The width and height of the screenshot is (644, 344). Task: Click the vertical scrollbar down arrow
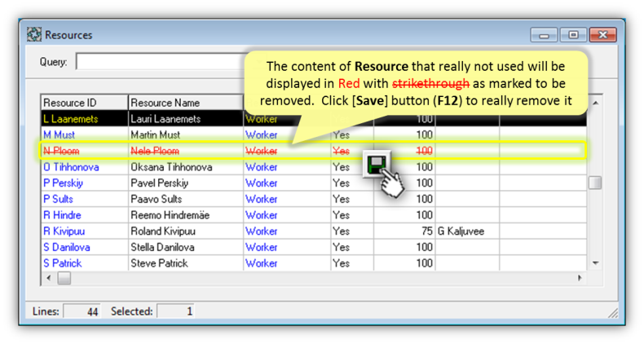[595, 263]
